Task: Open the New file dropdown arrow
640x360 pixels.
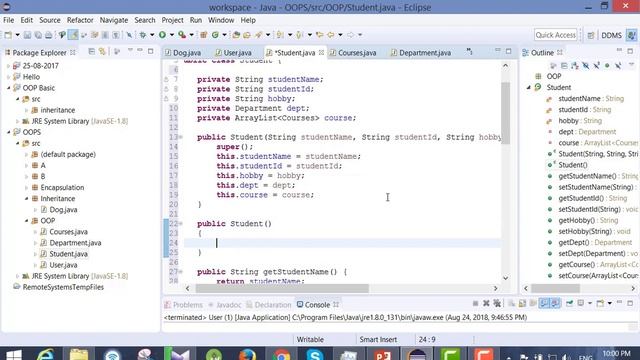Action: (x=17, y=35)
